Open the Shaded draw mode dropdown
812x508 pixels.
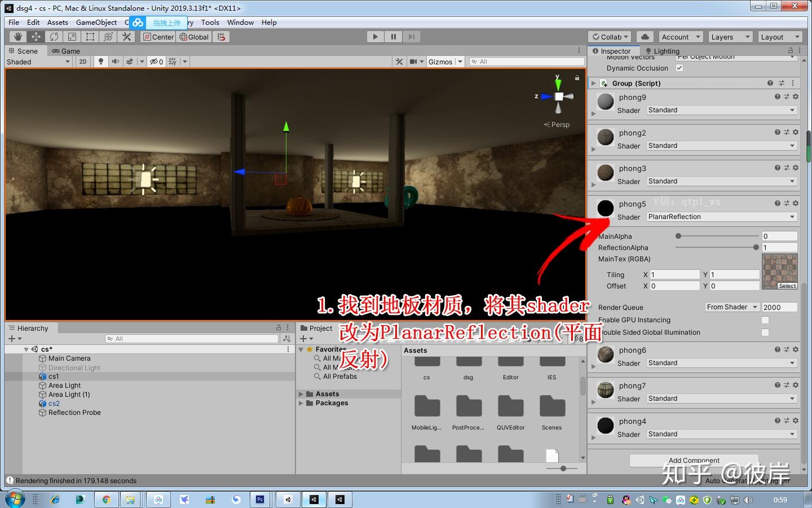click(x=37, y=62)
